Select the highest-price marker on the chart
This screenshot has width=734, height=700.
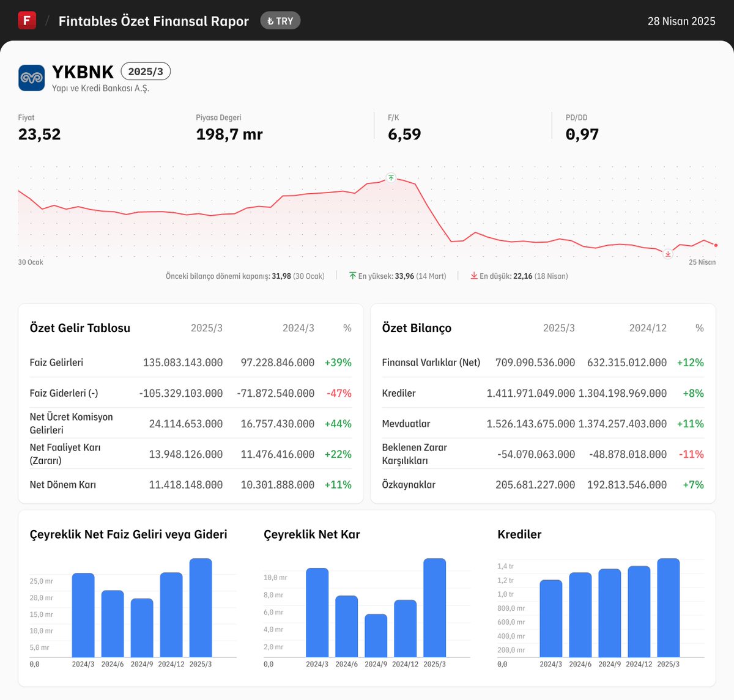[x=390, y=178]
